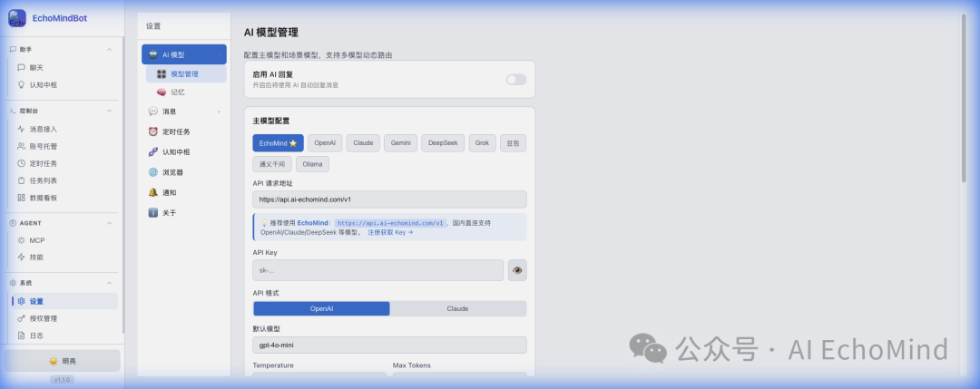The image size is (980, 389).
Task: Toggle the 启用 AI 回复 switch
Action: coord(516,79)
